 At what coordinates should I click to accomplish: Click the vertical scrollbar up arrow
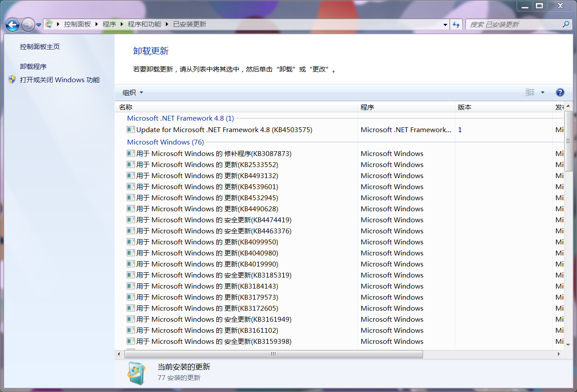[x=568, y=107]
